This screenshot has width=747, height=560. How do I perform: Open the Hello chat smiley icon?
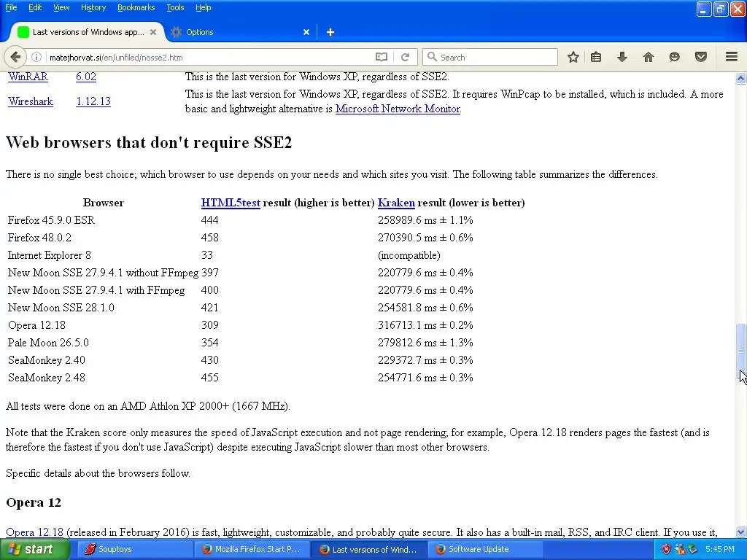click(675, 57)
